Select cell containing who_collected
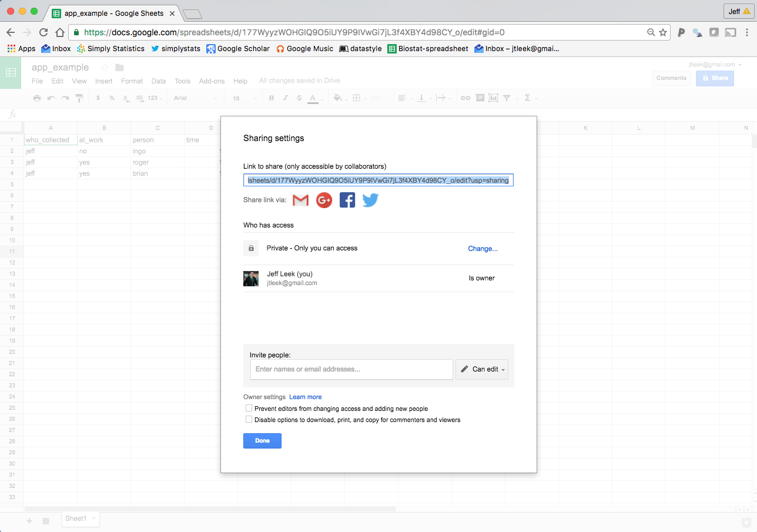 pos(51,140)
